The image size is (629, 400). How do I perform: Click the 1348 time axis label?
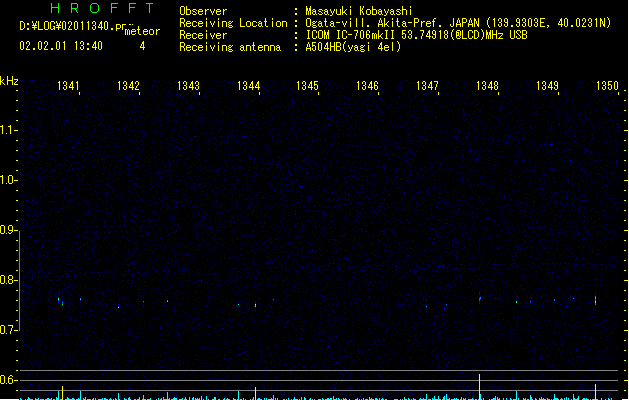point(487,86)
